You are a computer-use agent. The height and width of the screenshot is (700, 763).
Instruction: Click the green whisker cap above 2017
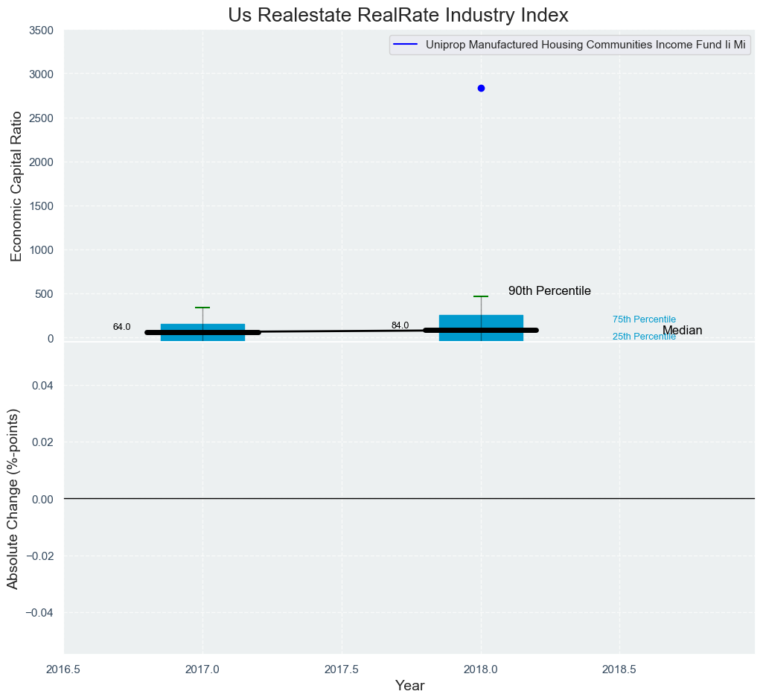coord(202,308)
